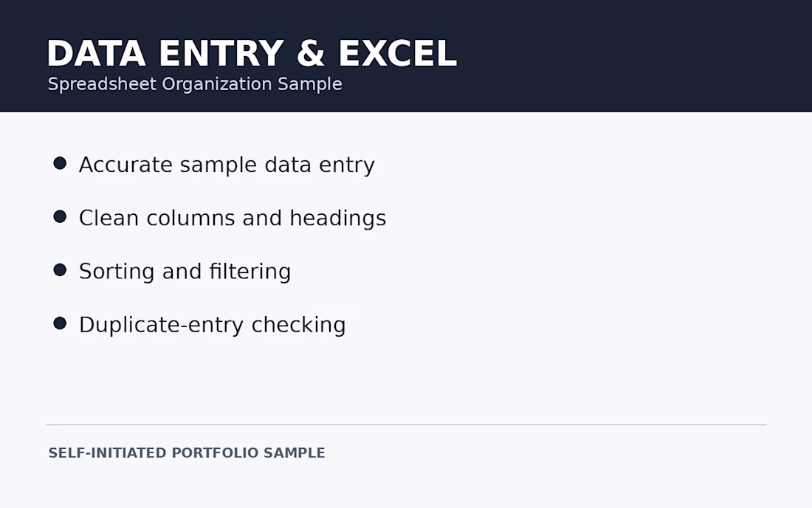Select the 'DATA ENTRY & EXCEL' title text

click(252, 53)
